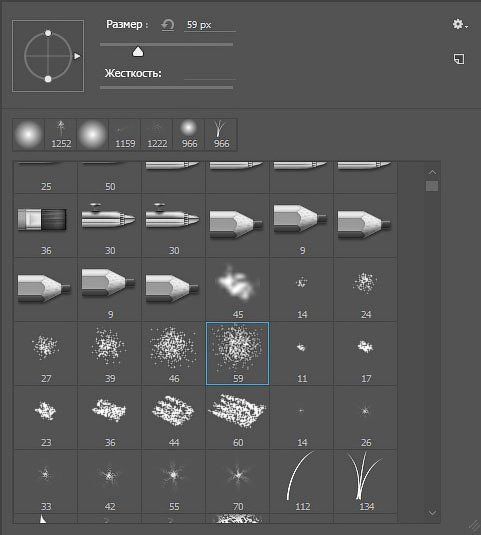The height and width of the screenshot is (535, 481).
Task: Select the recent soft ball brush 966
Action: click(189, 134)
